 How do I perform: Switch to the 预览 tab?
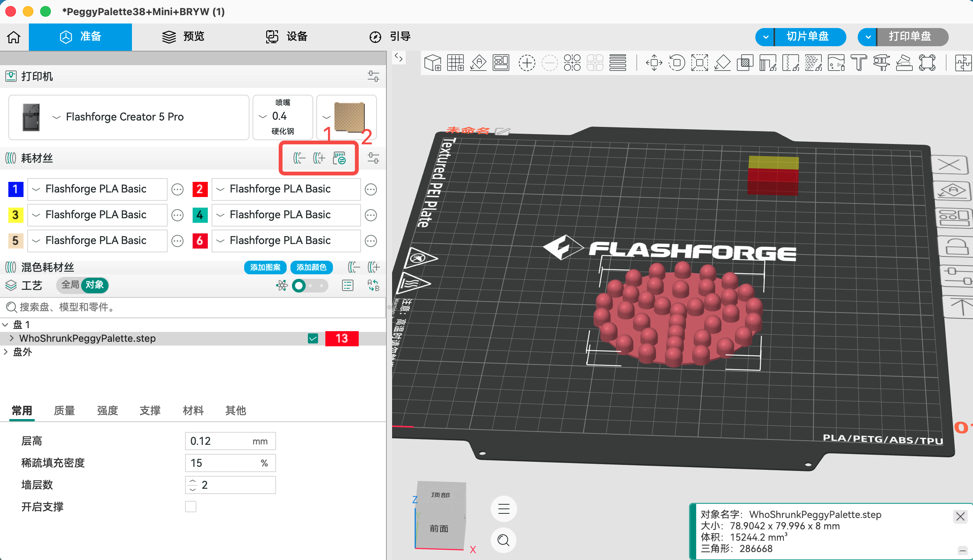pos(183,37)
